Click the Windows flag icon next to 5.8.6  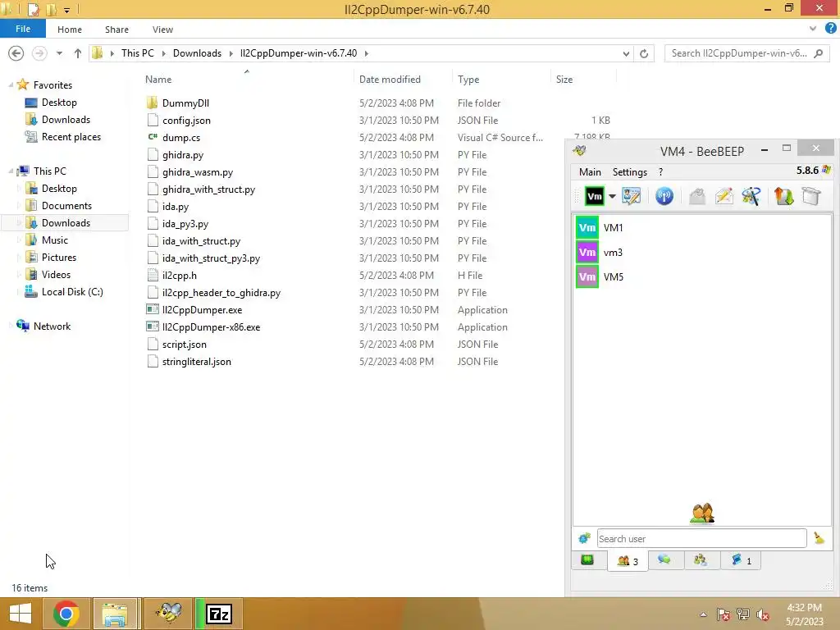tap(826, 170)
